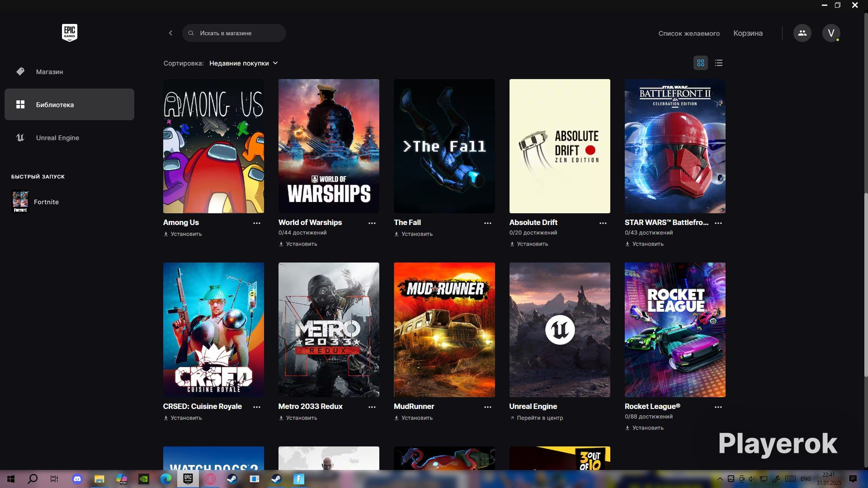868x488 pixels.
Task: Click the store search field
Action: pyautogui.click(x=234, y=33)
